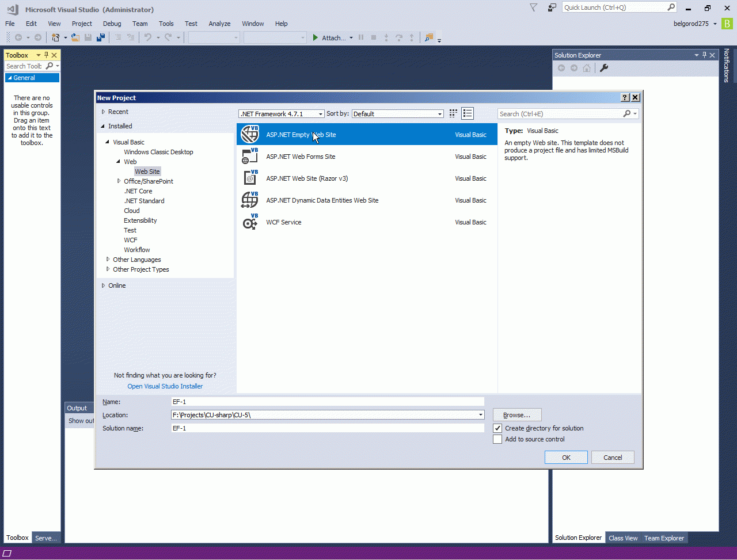737x560 pixels.
Task: Click the template Search (Ctrl+E) box
Action: coord(568,114)
